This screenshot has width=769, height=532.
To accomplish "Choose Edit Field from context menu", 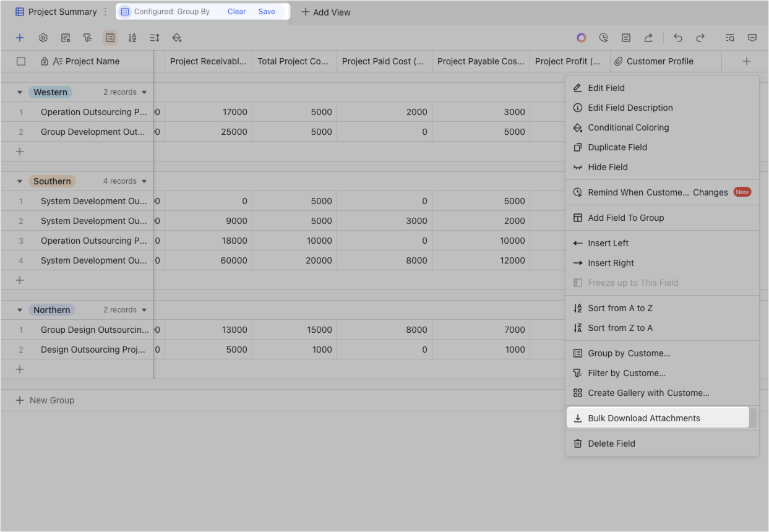I will tap(662, 88).
